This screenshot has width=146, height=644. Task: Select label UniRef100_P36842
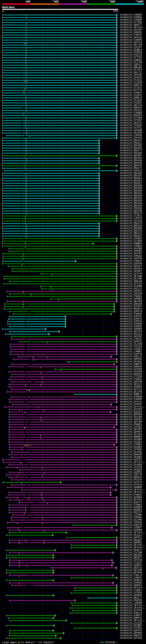pyautogui.click(x=131, y=379)
